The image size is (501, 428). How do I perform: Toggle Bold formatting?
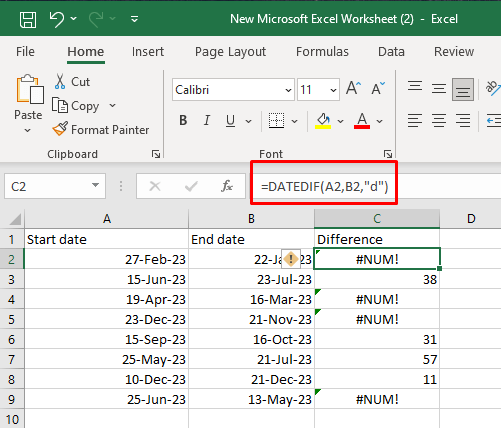click(183, 120)
